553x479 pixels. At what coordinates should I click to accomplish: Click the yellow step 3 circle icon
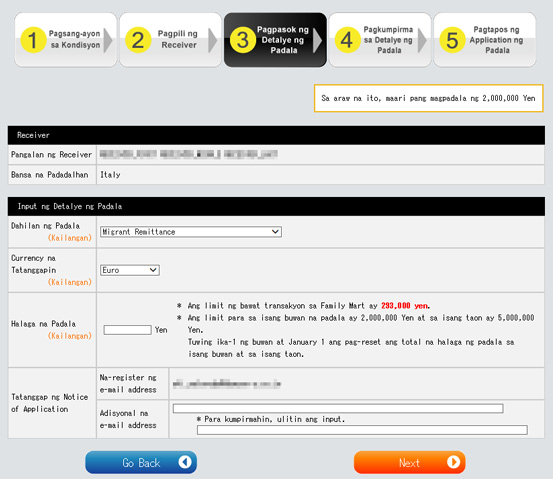pyautogui.click(x=243, y=40)
